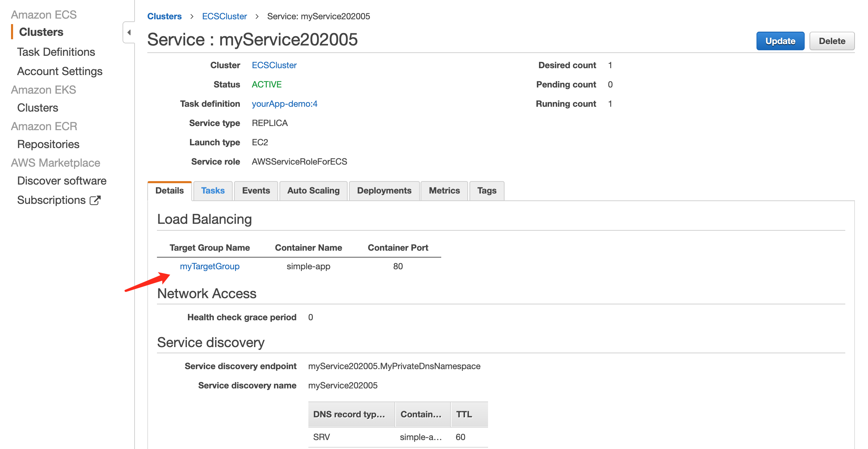Click ECSCluster link in cluster field
868x449 pixels.
(274, 65)
